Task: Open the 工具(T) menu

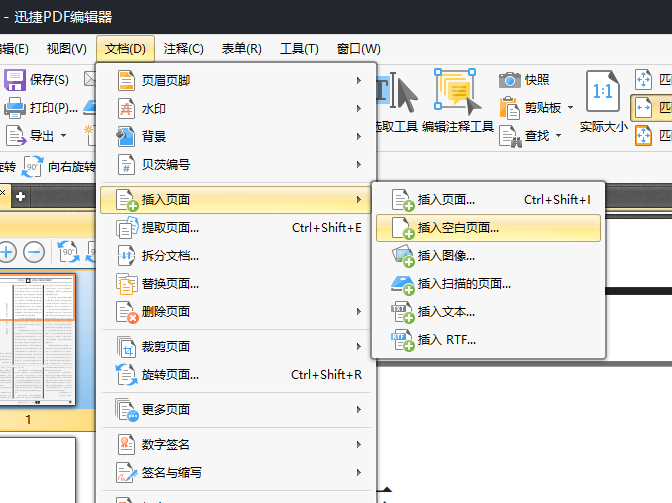Action: pos(299,49)
